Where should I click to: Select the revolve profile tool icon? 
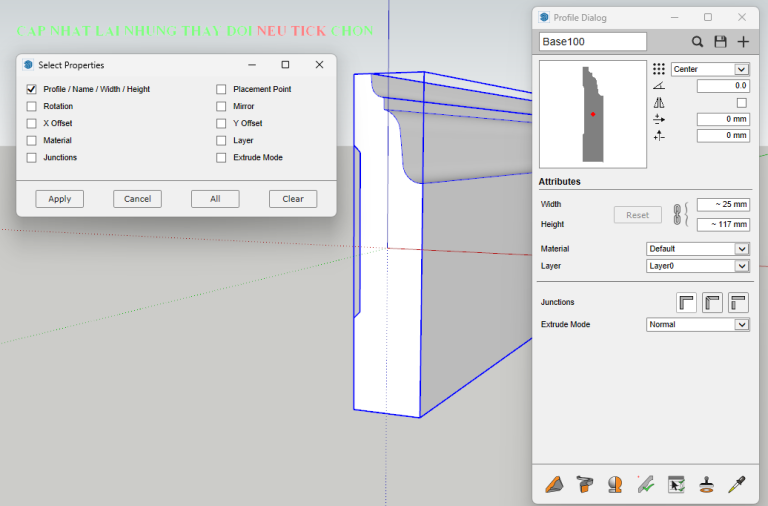[615, 484]
